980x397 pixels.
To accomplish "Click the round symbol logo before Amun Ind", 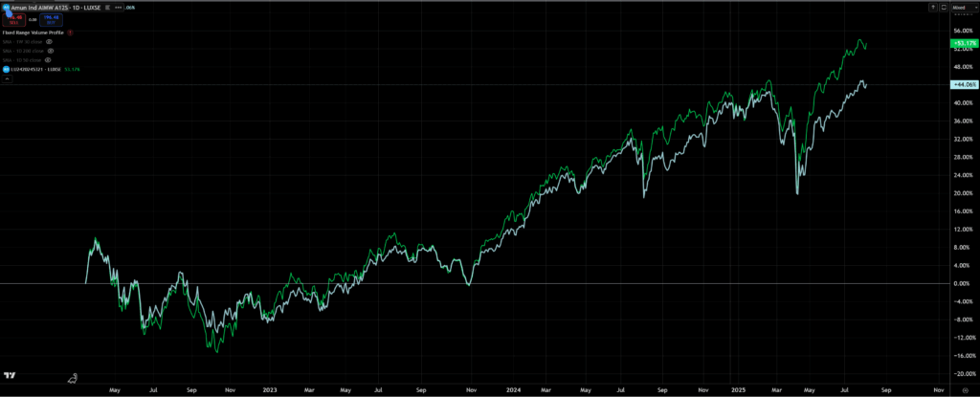I will (x=7, y=7).
